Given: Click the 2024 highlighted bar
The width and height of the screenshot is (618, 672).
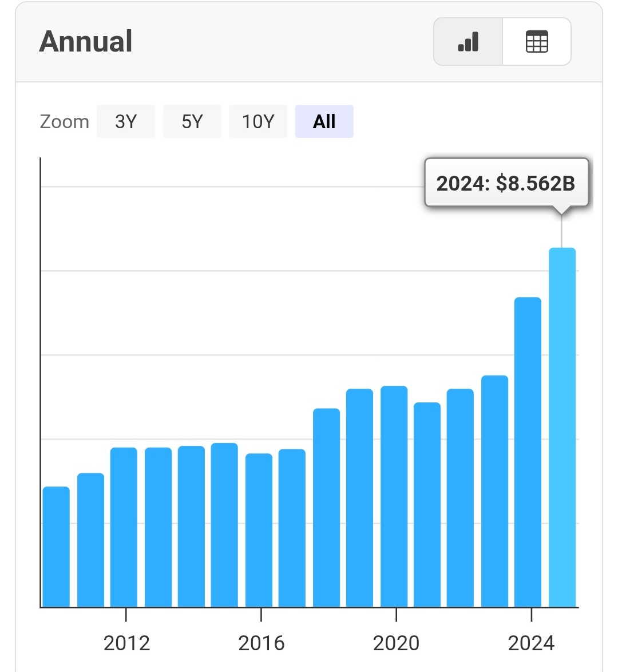Looking at the screenshot, I should point(562,427).
